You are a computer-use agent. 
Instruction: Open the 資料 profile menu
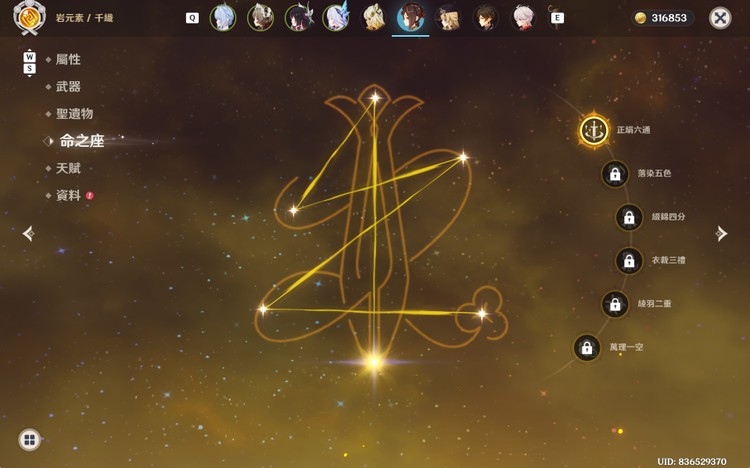pos(68,196)
